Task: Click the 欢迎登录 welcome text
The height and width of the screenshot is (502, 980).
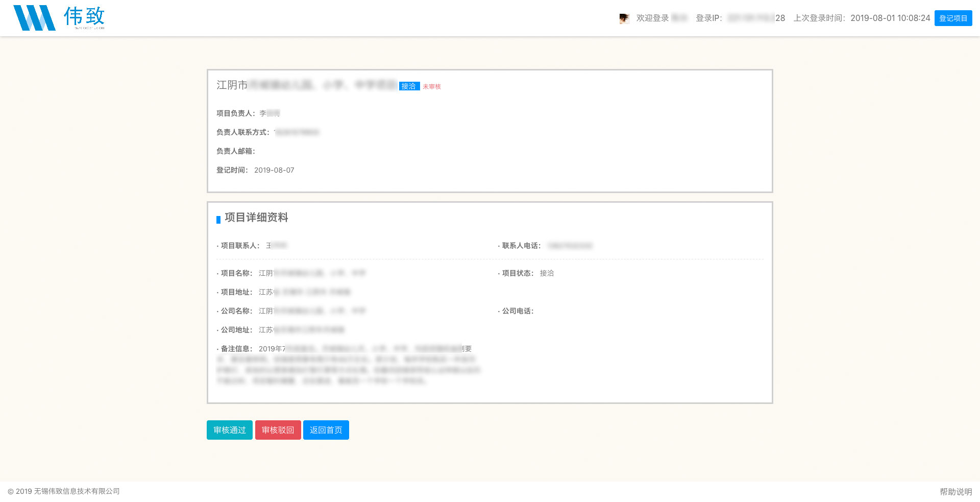Action: click(x=652, y=18)
